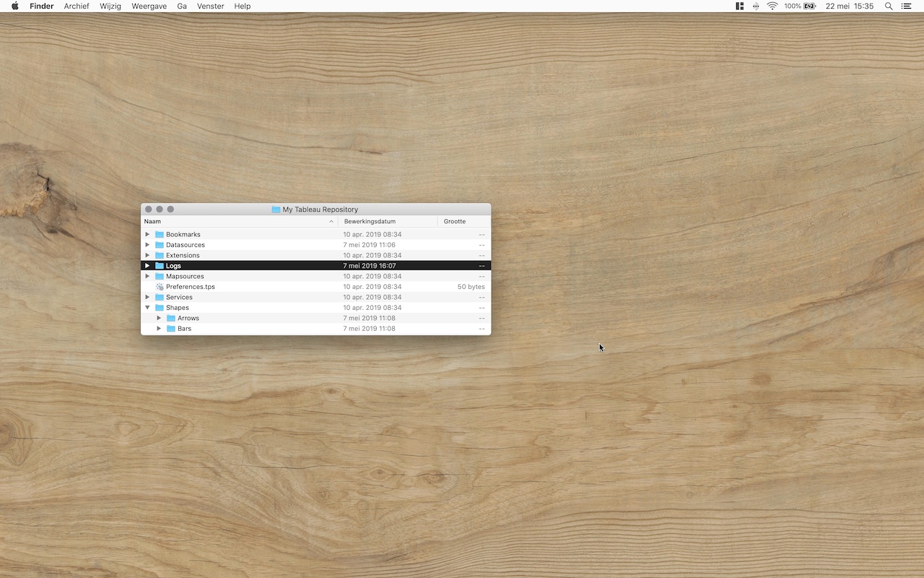The height and width of the screenshot is (578, 924).
Task: Open the Finder menu
Action: point(42,6)
